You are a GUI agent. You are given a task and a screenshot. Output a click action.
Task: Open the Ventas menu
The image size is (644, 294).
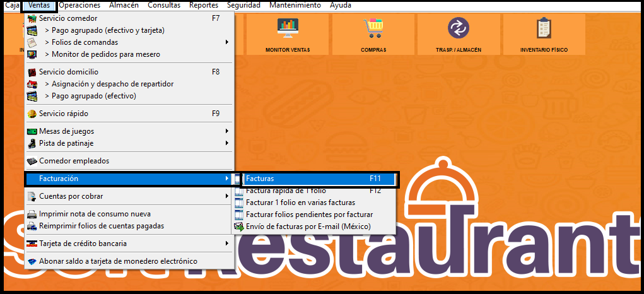39,5
